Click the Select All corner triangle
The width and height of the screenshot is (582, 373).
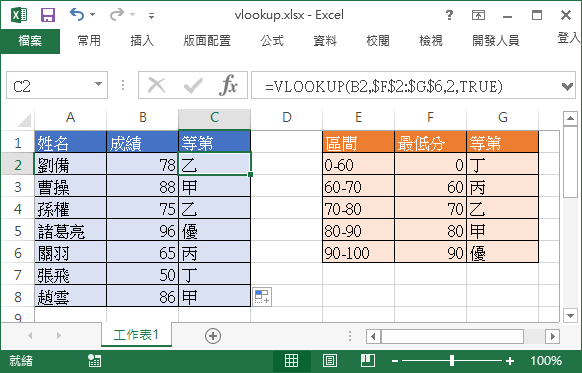coord(24,121)
